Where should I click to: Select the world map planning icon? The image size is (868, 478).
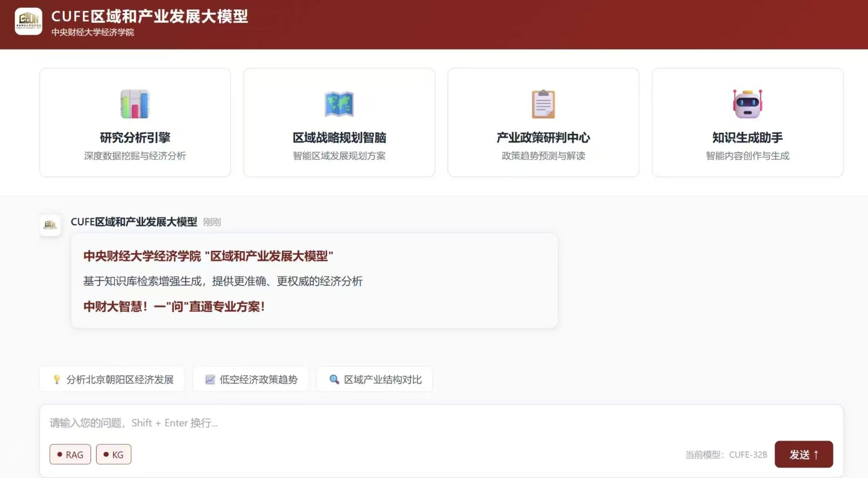339,104
